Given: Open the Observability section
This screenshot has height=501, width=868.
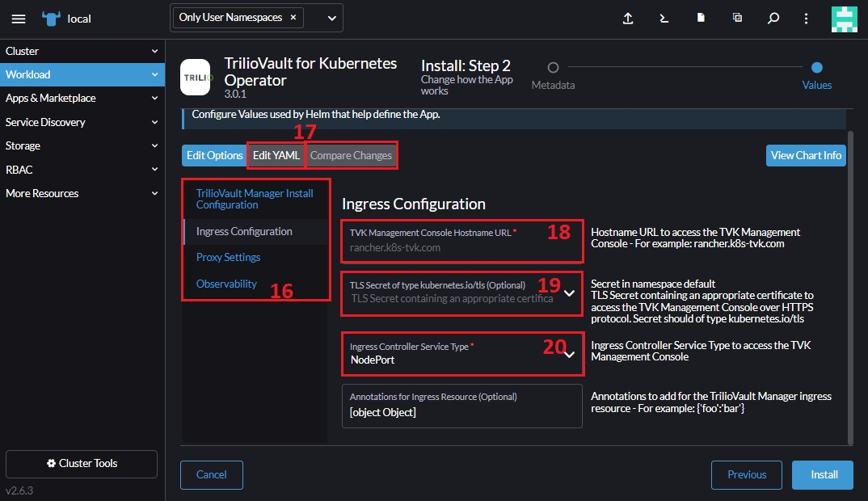Looking at the screenshot, I should click(x=226, y=284).
